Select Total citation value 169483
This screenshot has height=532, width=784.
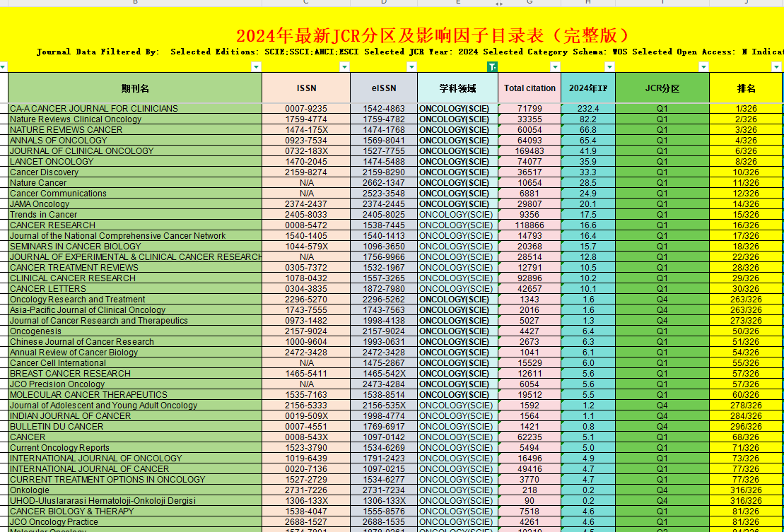pyautogui.click(x=530, y=151)
